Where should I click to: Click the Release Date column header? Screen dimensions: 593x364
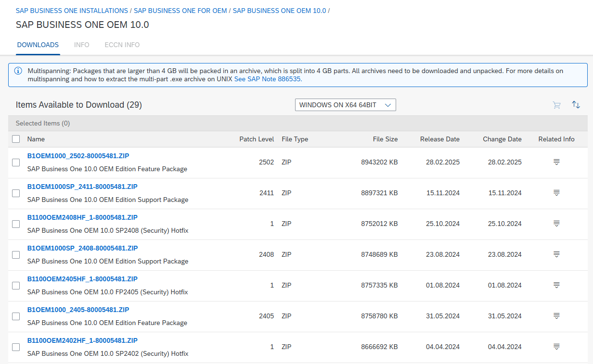point(440,139)
